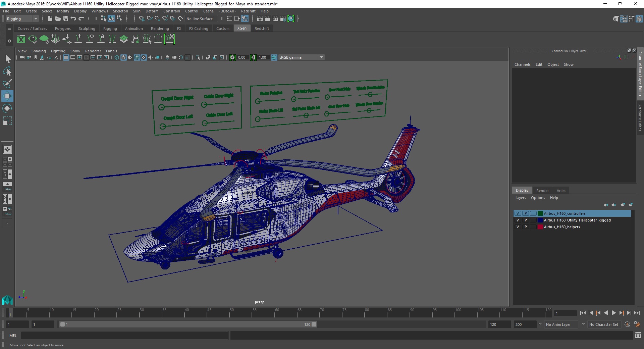This screenshot has height=349, width=644.
Task: Undo last action with the undo arrow
Action: click(x=73, y=19)
